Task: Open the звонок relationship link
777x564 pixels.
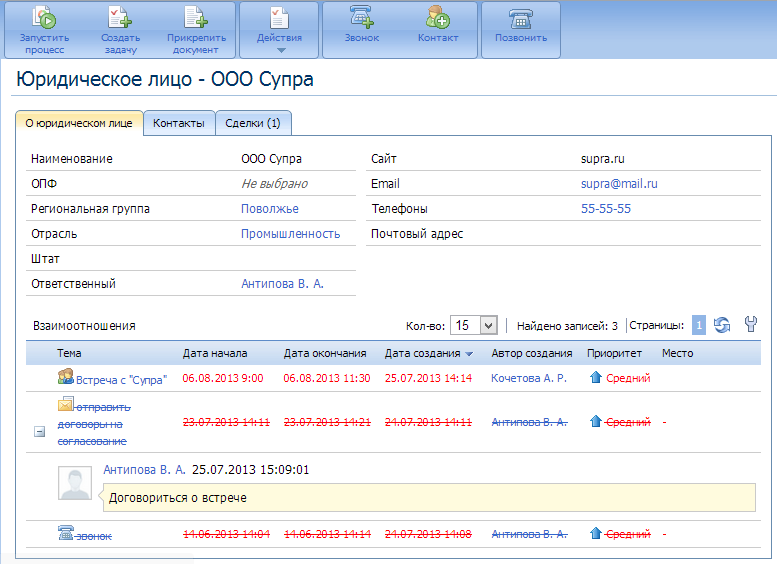Action: (94, 536)
